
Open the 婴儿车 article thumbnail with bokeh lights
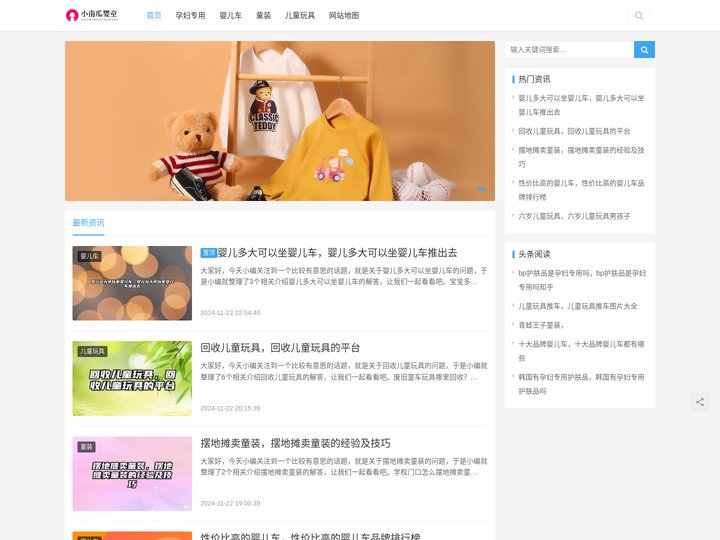pos(132,283)
